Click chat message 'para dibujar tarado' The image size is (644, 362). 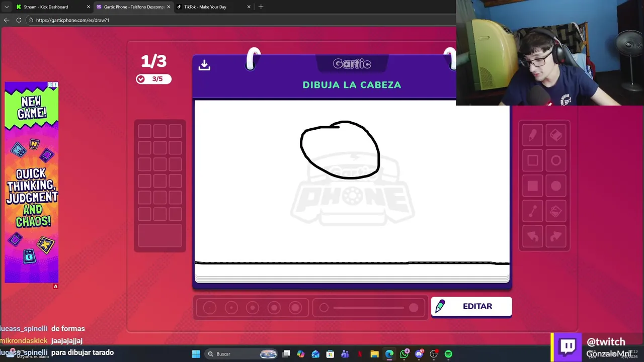[x=83, y=353]
